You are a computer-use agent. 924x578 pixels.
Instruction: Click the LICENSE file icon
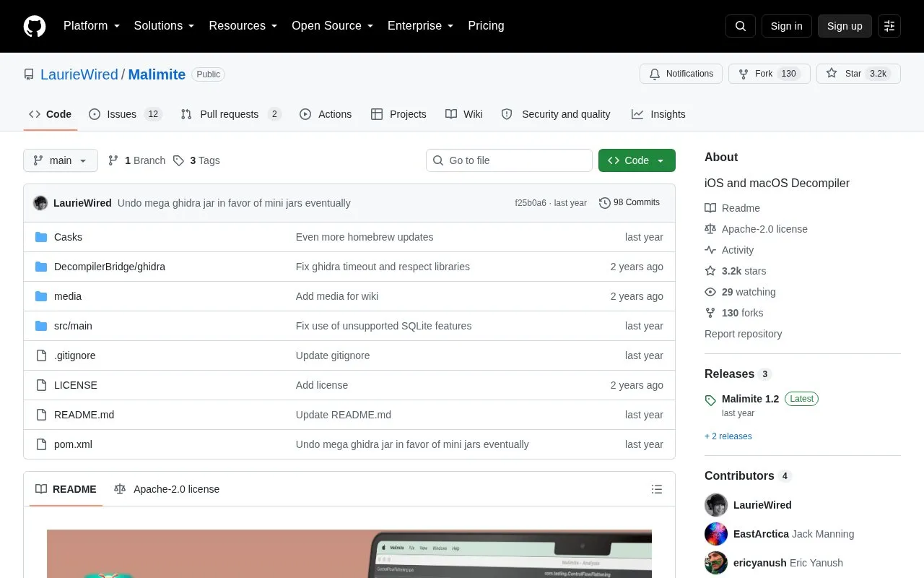[41, 385]
